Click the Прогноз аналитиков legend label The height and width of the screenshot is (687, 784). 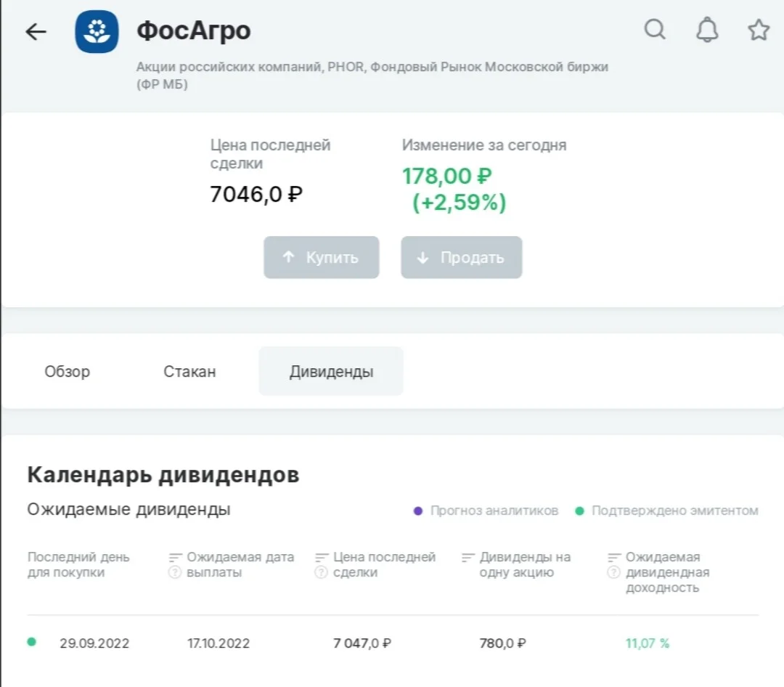coord(494,511)
